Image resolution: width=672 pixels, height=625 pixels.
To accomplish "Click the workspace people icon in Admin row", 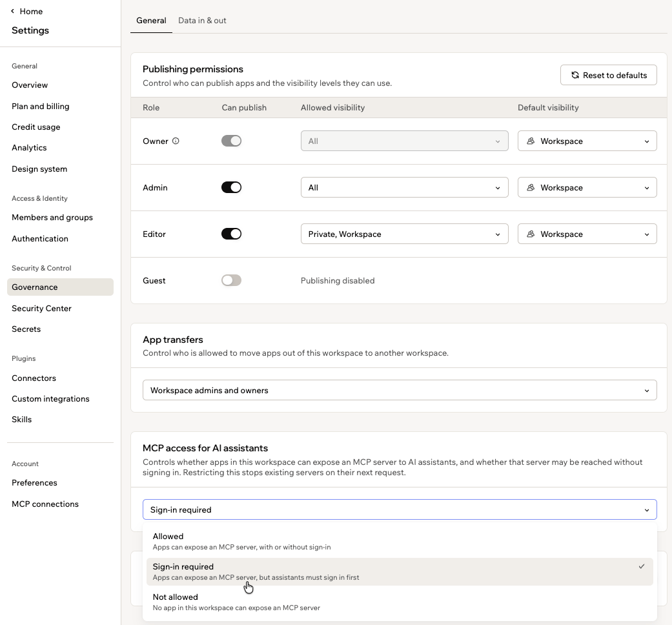I will pos(531,187).
